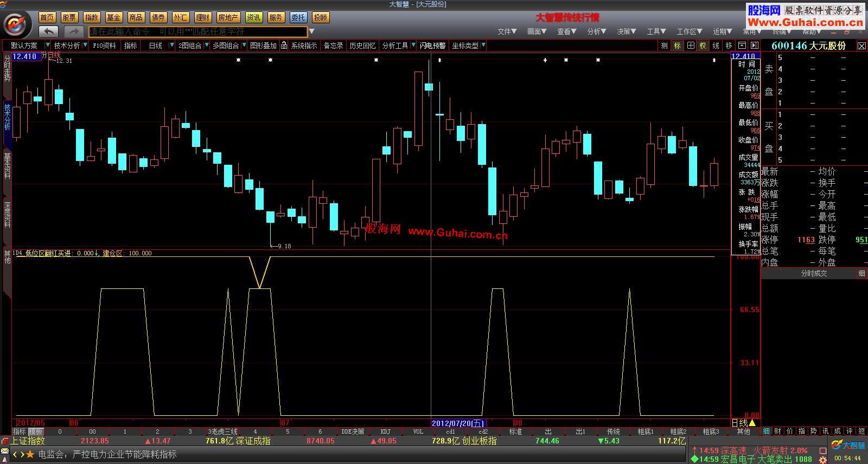Image resolution: width=868 pixels, height=464 pixels.
Task: Open the 细 detail panel tab
Action: pyautogui.click(x=767, y=431)
